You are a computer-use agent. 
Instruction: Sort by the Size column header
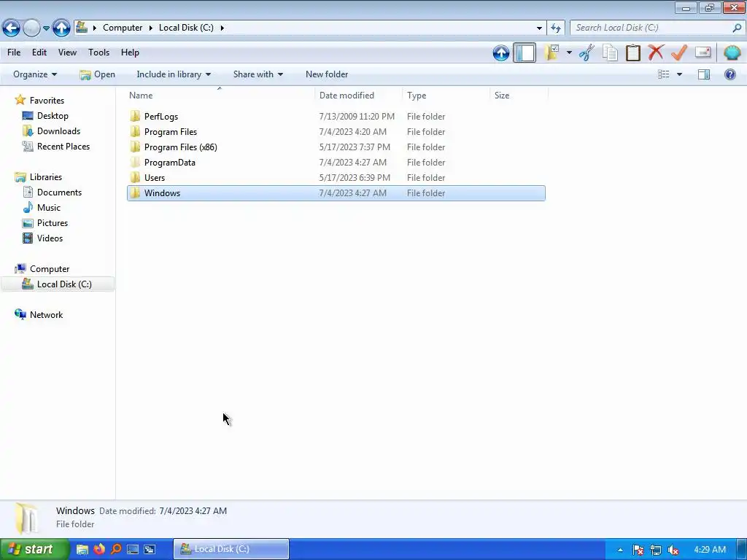[x=519, y=96]
